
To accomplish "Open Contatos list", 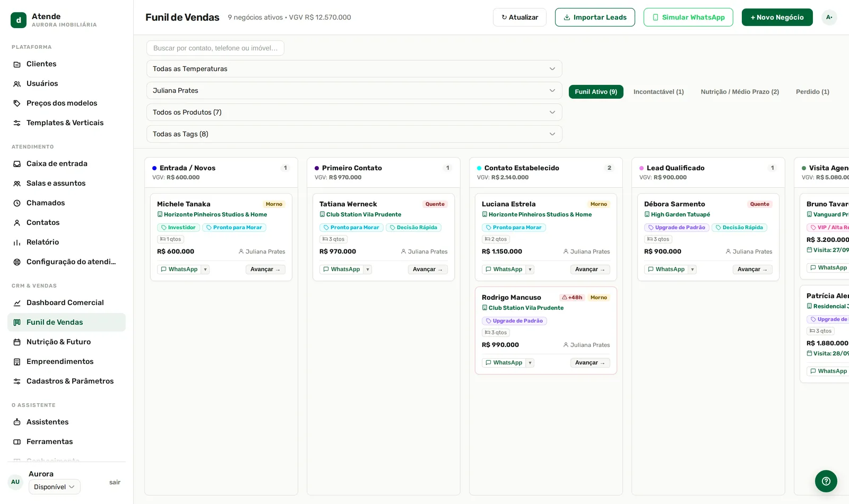I will [66, 222].
